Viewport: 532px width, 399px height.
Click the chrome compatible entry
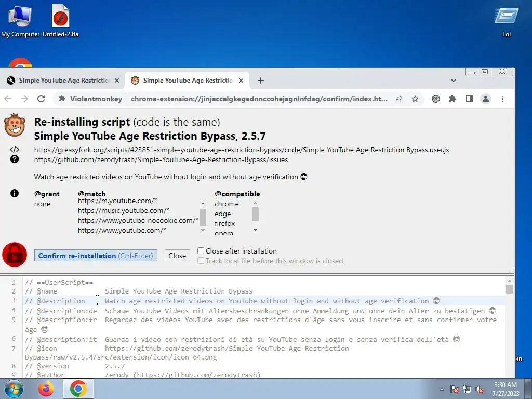(x=227, y=204)
